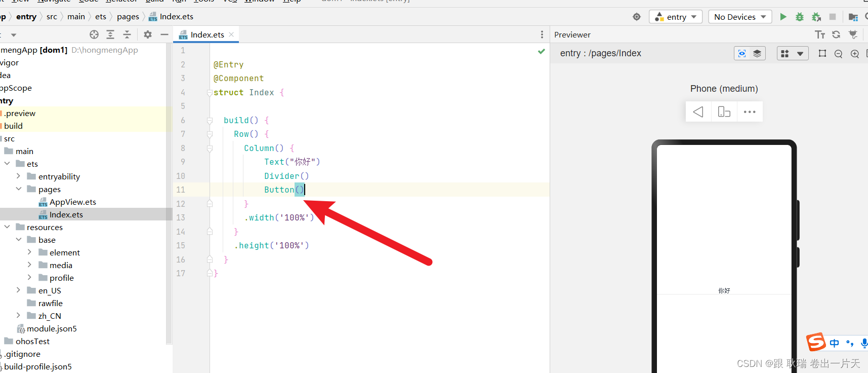Refresh the Previewer
The height and width of the screenshot is (373, 868).
836,34
